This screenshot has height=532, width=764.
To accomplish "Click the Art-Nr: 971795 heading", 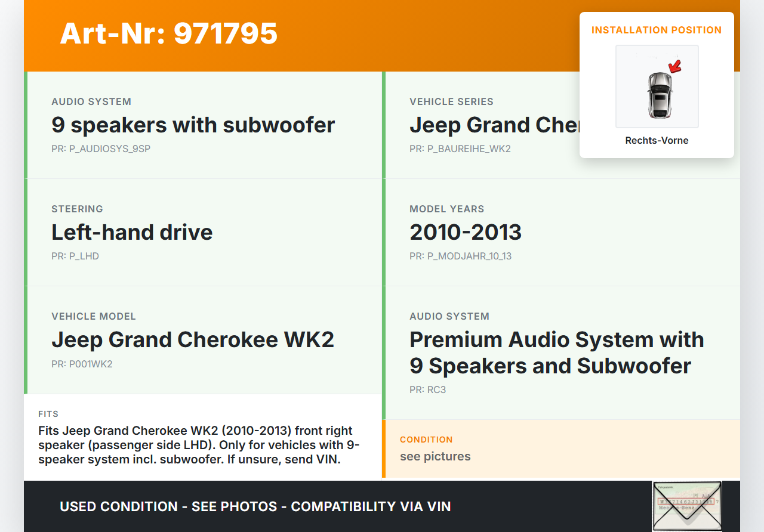I will coord(169,33).
